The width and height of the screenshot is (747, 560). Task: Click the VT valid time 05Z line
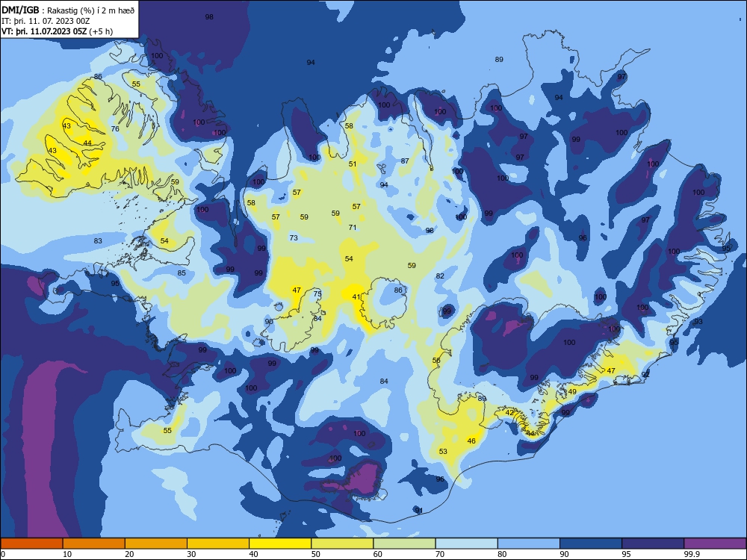coord(58,31)
